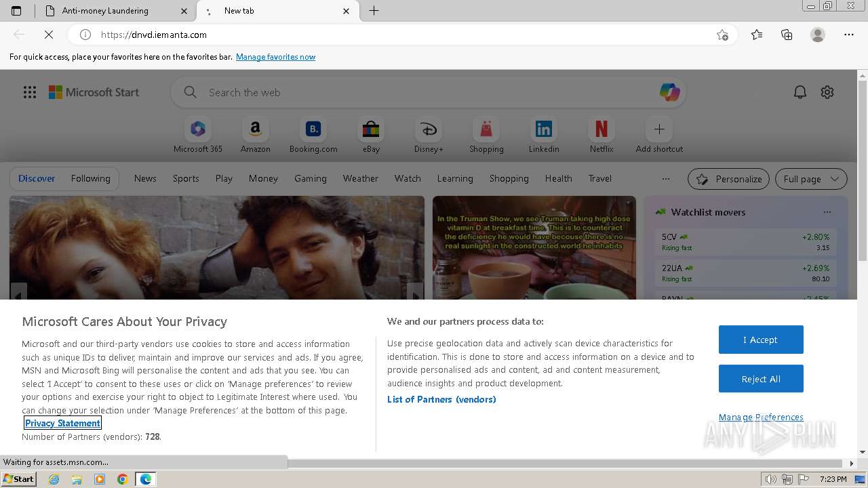
Task: Open the Microsoft apps grid launcher
Action: tap(30, 92)
